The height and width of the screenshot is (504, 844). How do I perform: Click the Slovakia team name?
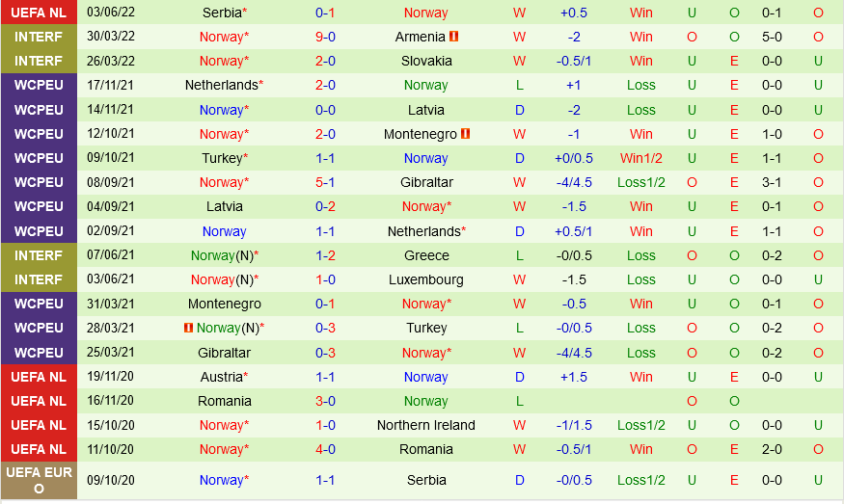pos(426,61)
